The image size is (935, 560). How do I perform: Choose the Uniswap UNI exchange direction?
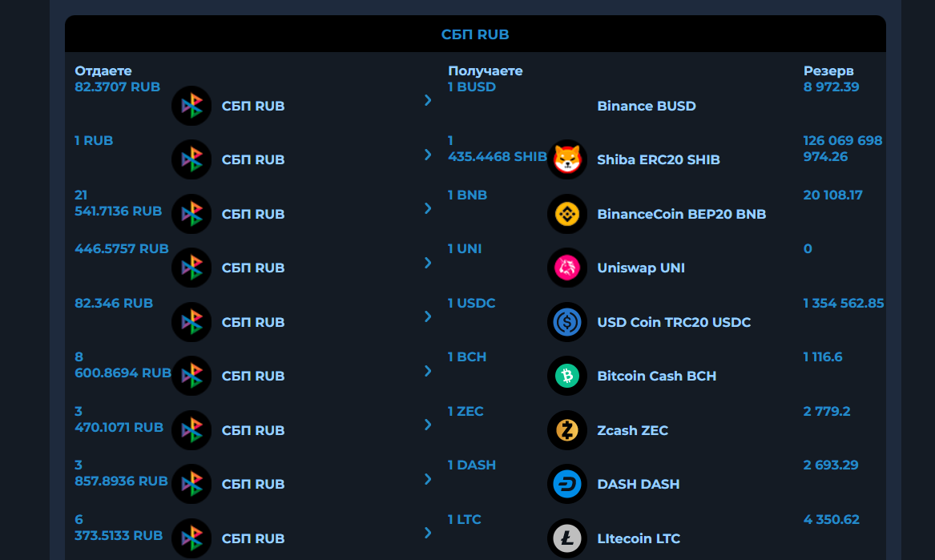pyautogui.click(x=641, y=268)
